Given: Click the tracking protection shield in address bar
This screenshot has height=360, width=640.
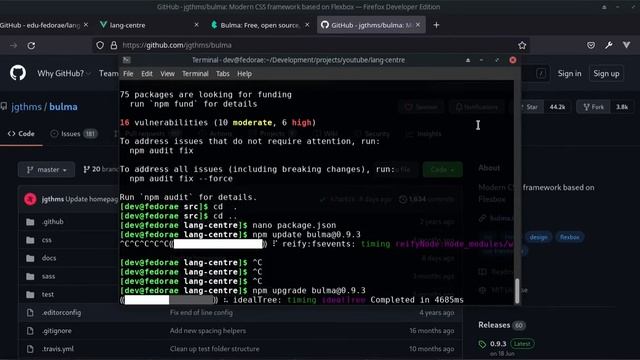Looking at the screenshot, I should [100, 45].
